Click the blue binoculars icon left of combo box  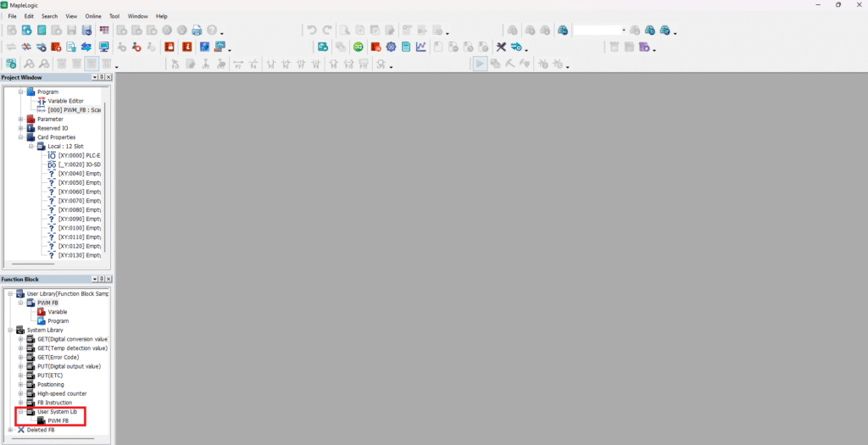coord(563,30)
